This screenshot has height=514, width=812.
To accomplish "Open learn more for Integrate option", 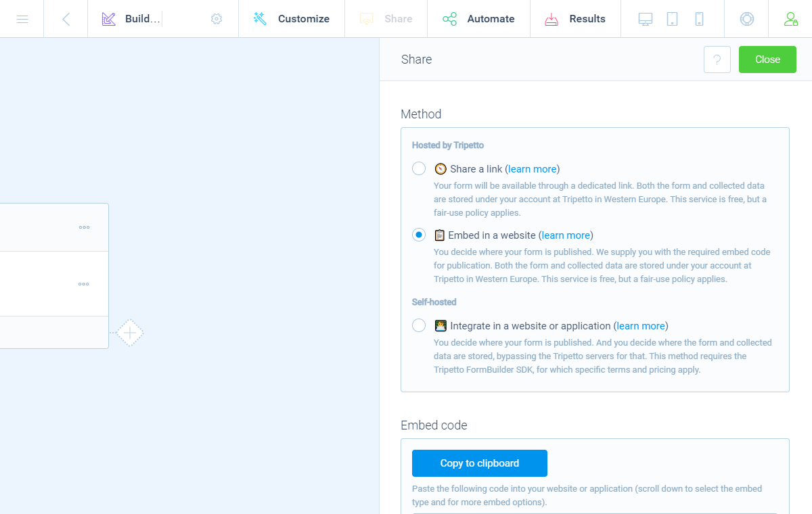I will click(x=641, y=326).
